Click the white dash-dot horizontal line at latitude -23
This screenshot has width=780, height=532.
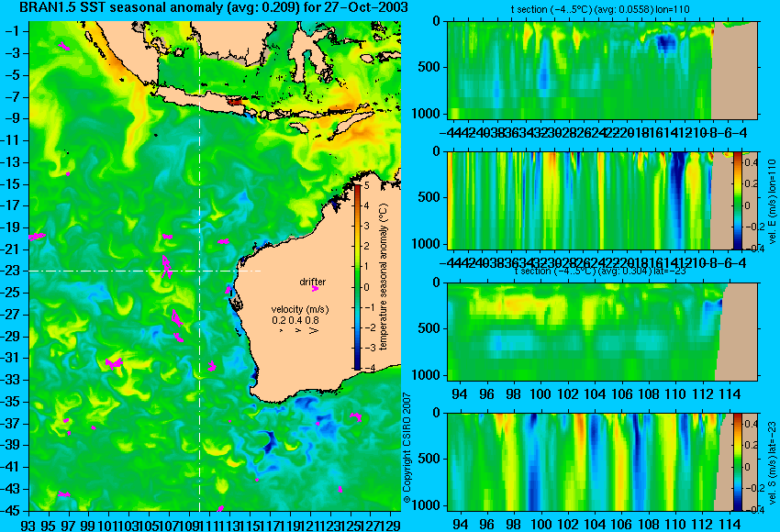click(145, 271)
